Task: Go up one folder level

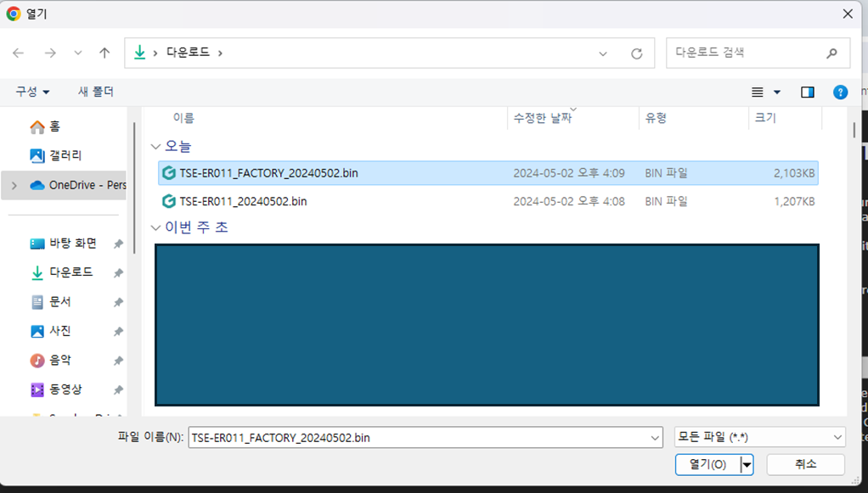Action: pos(104,53)
